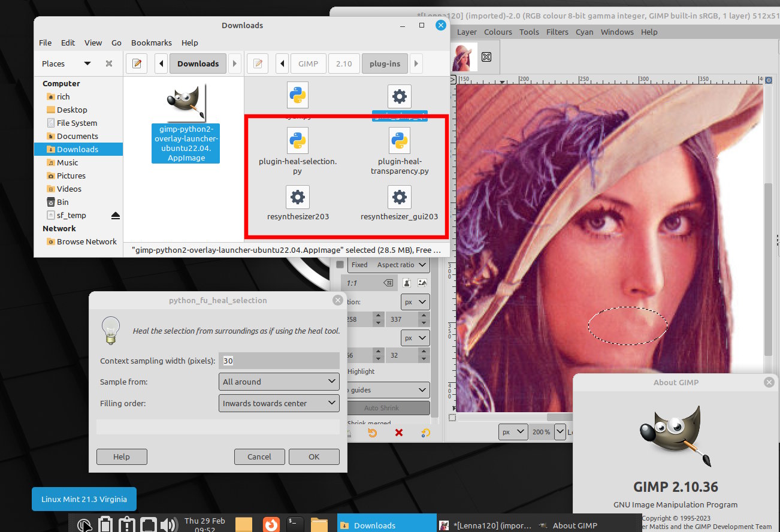Click the tool options panel scrollbar
Image resolution: width=780 pixels, height=532 pixels.
(x=436, y=337)
